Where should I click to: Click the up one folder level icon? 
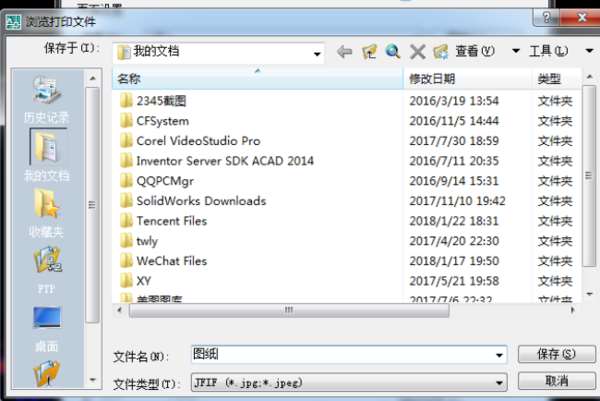coord(369,51)
